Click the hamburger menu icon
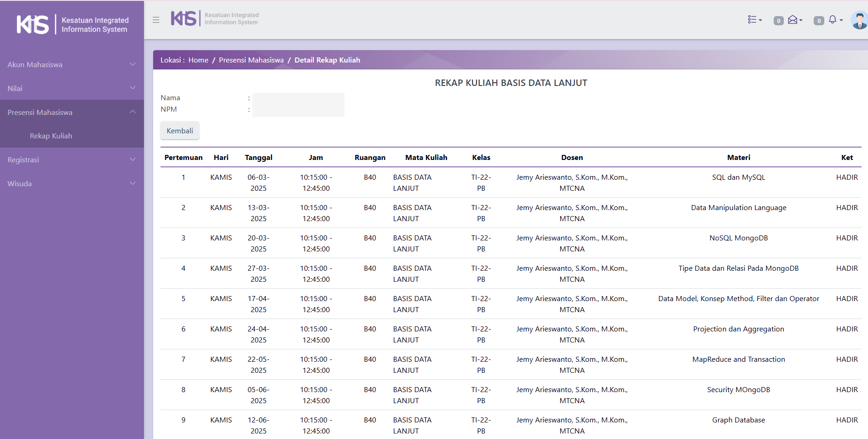This screenshot has width=868, height=439. coord(156,20)
